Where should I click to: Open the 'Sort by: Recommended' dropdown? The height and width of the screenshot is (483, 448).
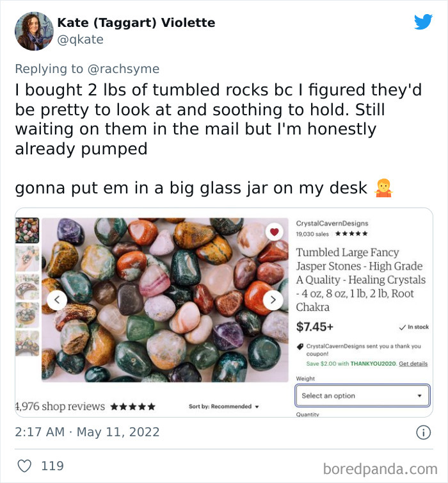point(224,407)
